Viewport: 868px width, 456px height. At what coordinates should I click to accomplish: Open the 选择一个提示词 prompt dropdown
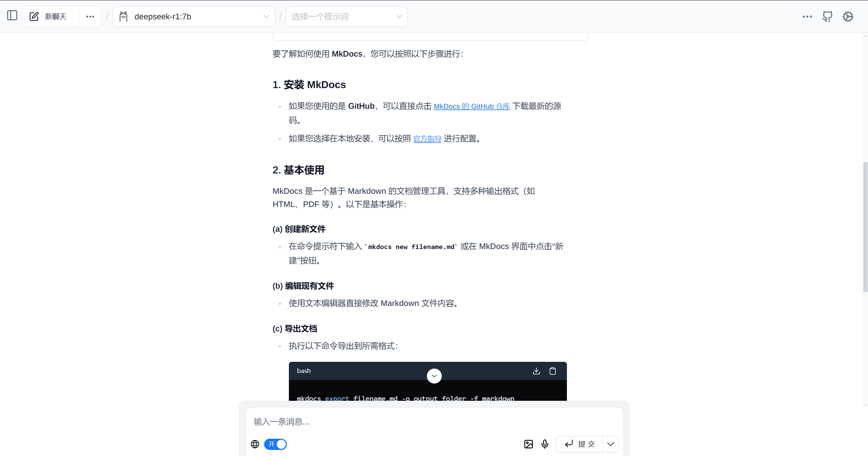(x=347, y=17)
